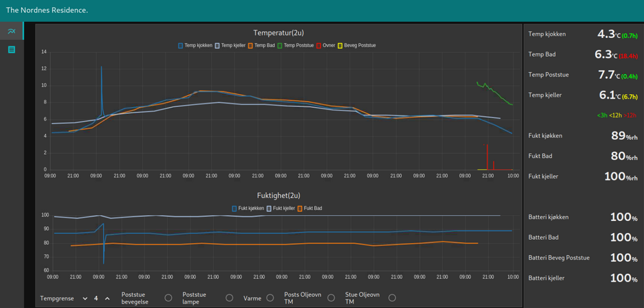Switch on Posts Oljeovn TM
The image size is (644, 308).
(331, 298)
